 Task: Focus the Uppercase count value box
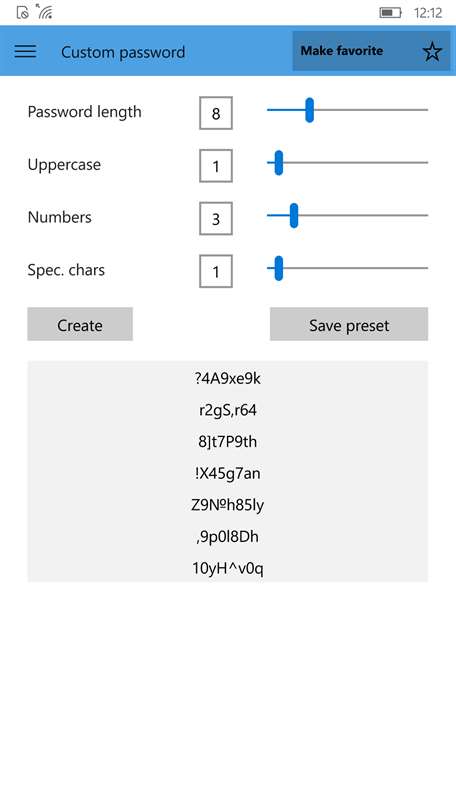coord(216,166)
